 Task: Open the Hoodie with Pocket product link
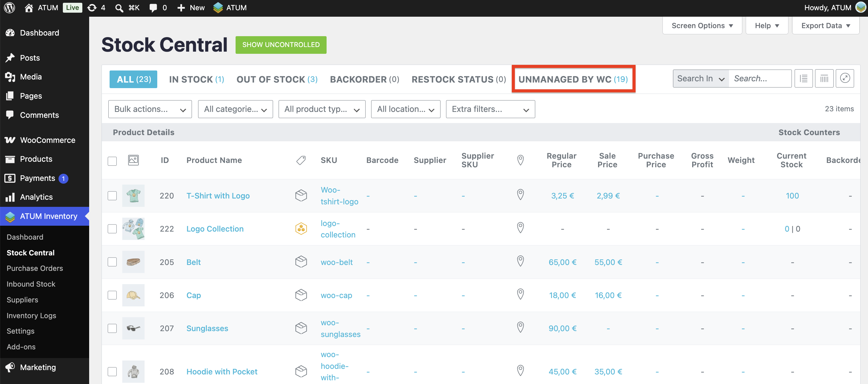coord(222,371)
